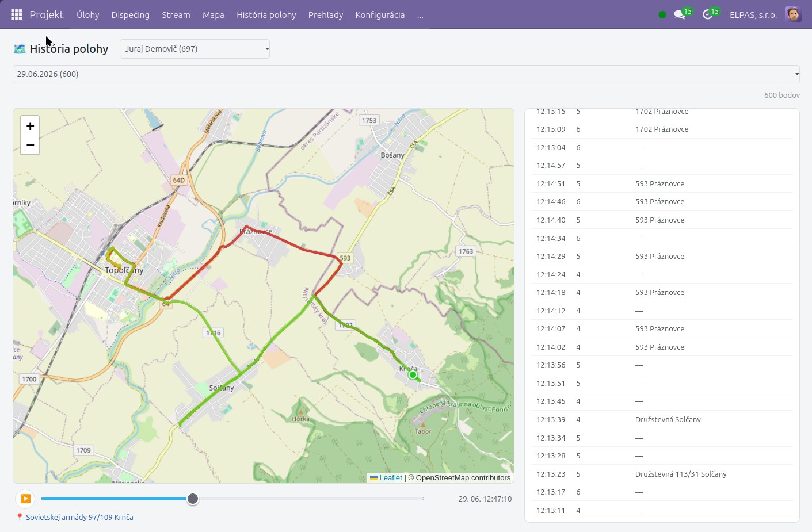Image resolution: width=812 pixels, height=532 pixels.
Task: Zoom in on the map
Action: (30, 126)
